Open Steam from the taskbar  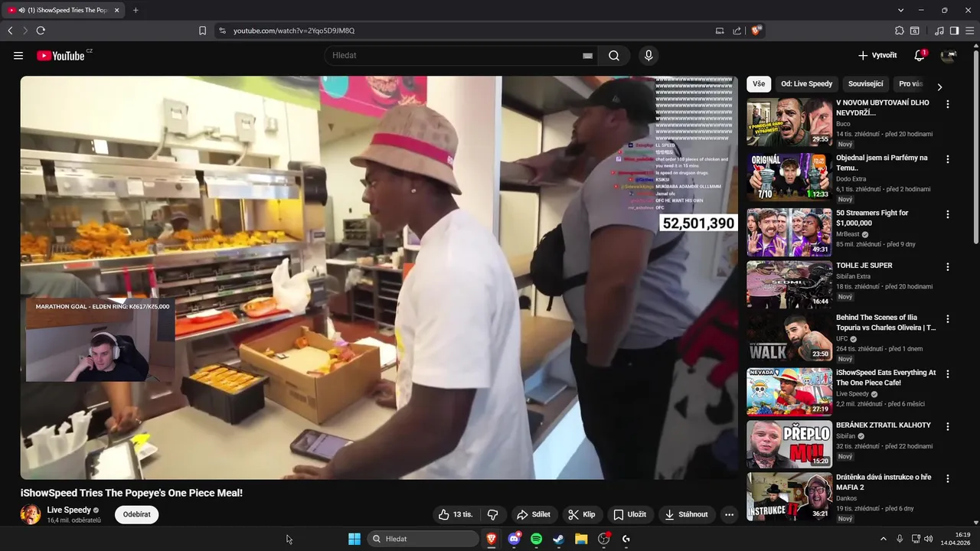point(559,539)
